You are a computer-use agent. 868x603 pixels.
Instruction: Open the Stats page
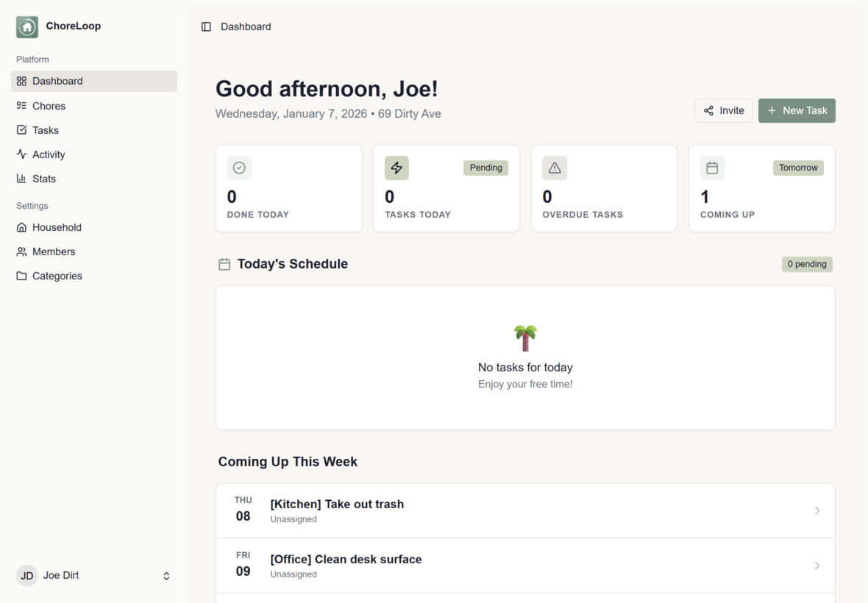94,179
